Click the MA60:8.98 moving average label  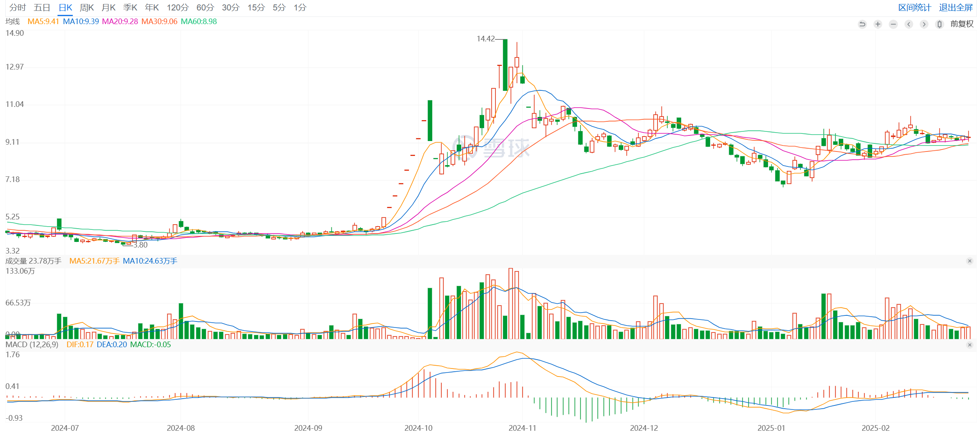199,21
